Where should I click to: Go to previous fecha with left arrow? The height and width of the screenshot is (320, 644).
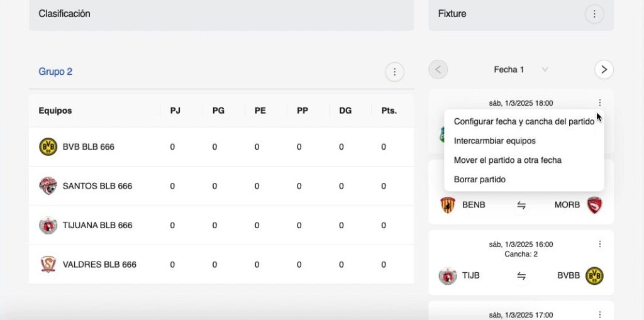(438, 69)
